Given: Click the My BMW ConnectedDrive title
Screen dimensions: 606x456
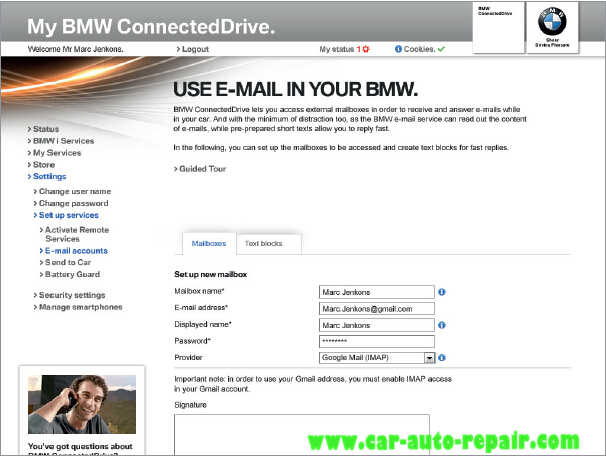Looking at the screenshot, I should pos(151,27).
